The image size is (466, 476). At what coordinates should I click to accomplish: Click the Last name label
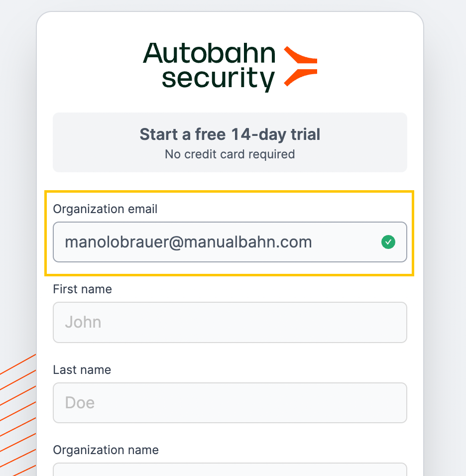(x=82, y=370)
